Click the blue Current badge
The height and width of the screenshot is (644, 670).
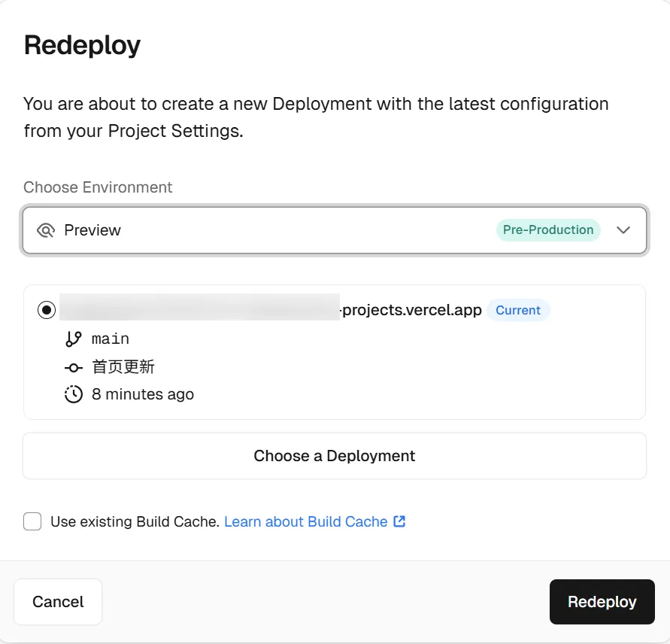[518, 310]
